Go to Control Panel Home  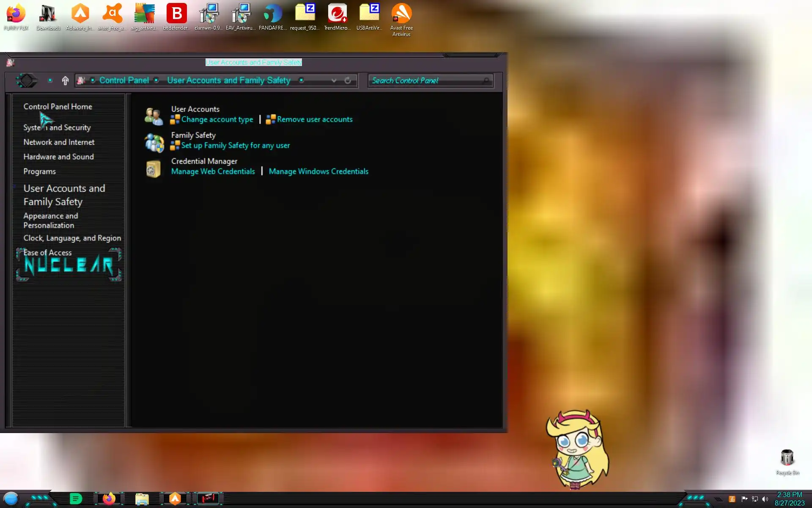click(58, 107)
